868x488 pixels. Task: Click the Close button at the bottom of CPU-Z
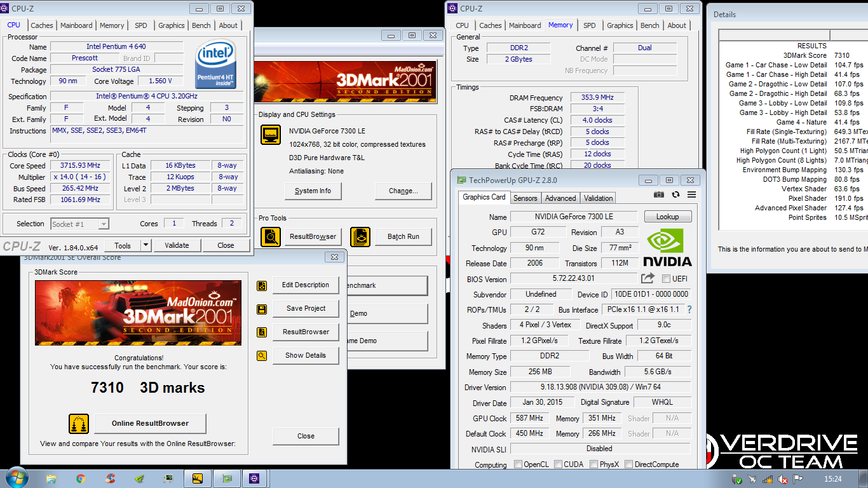(226, 245)
